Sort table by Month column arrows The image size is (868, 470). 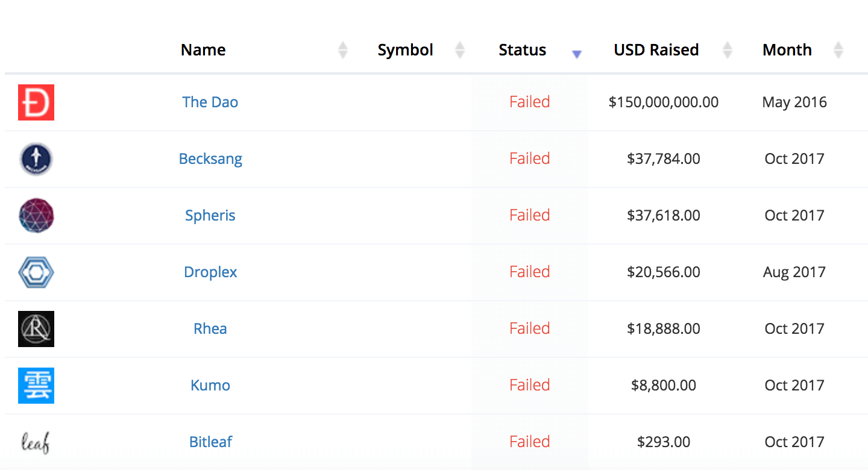[x=838, y=50]
